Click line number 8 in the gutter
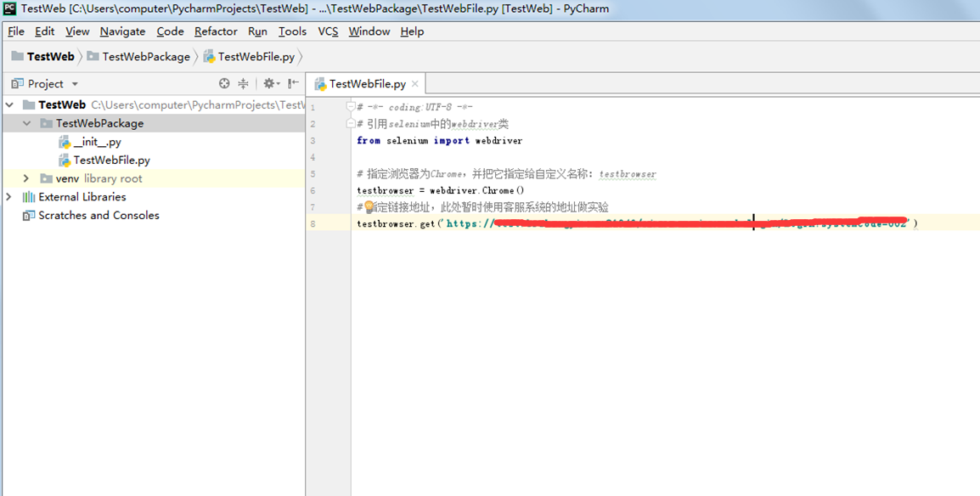Screen dimensions: 980x496 [x=313, y=223]
